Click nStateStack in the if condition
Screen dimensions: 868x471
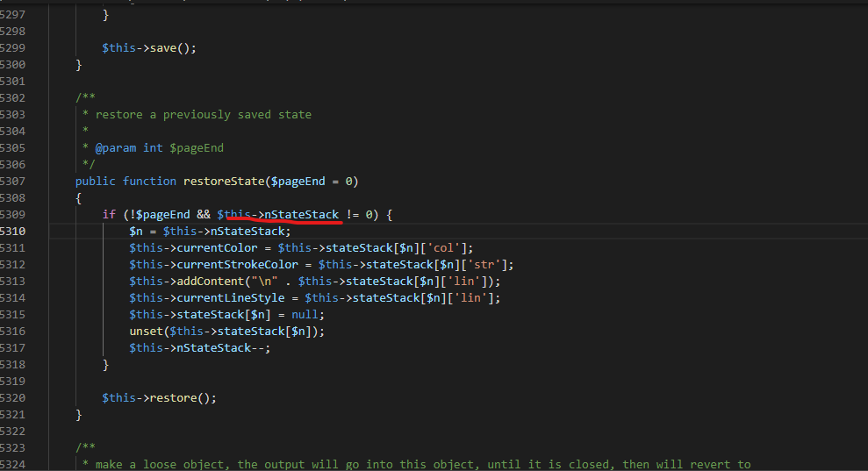click(302, 215)
